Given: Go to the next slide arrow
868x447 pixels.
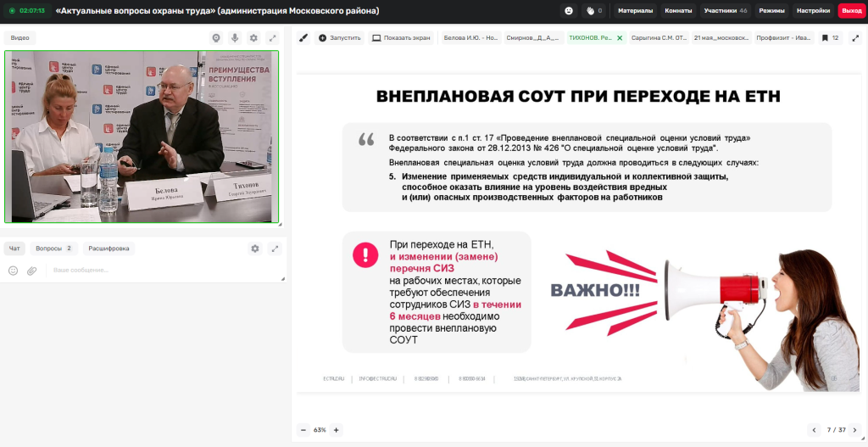Looking at the screenshot, I should (x=854, y=430).
